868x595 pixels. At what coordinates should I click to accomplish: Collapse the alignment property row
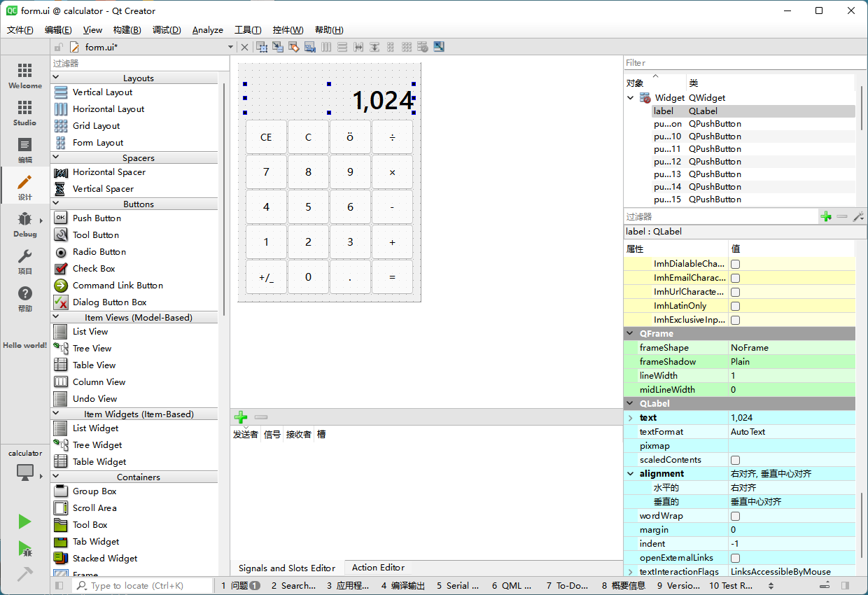tap(631, 474)
